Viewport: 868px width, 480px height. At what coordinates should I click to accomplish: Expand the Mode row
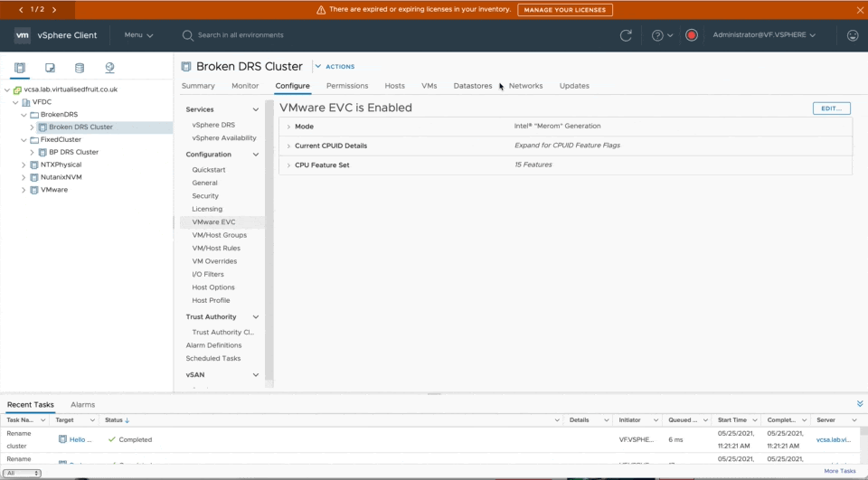coord(288,127)
